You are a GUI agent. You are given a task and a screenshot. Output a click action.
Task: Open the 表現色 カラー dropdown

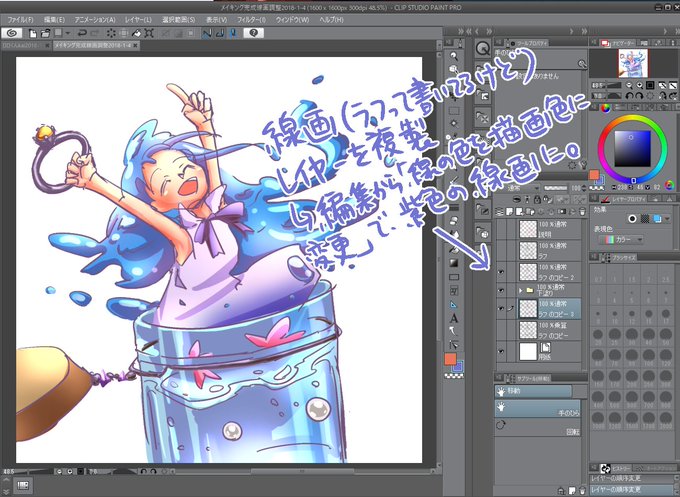click(x=621, y=239)
